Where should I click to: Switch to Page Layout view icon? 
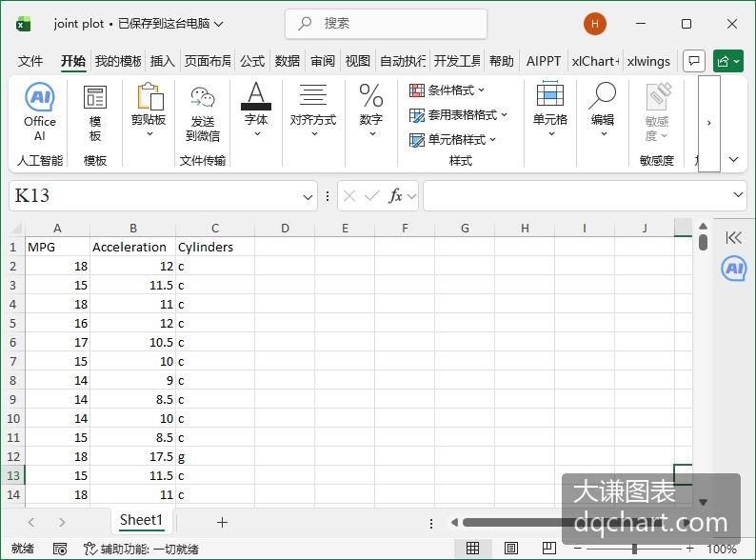[x=511, y=548]
